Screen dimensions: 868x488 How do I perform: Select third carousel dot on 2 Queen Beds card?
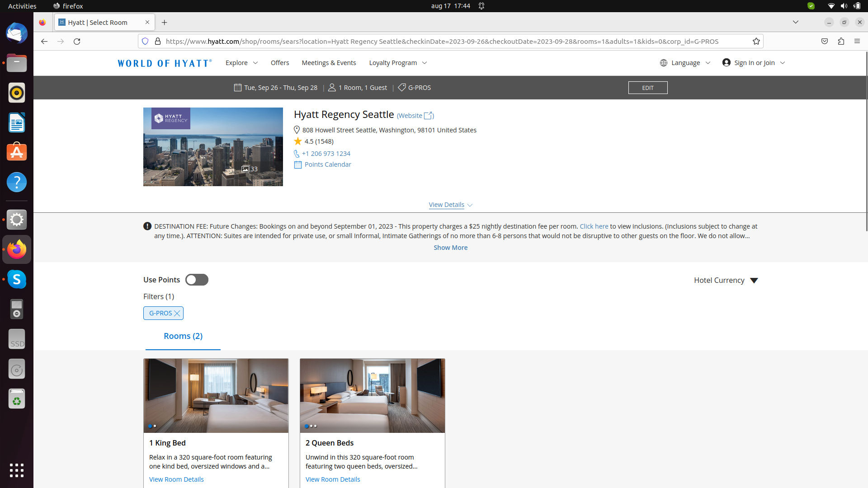tap(315, 426)
